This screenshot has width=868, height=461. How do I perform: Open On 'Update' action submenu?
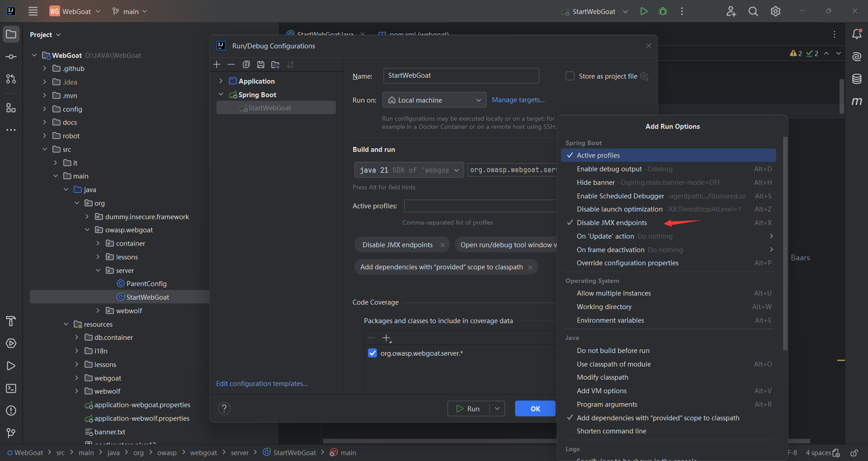tap(669, 236)
